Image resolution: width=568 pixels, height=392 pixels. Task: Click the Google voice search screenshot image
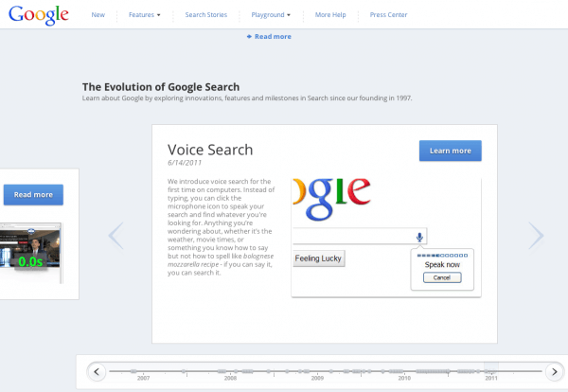(386, 238)
